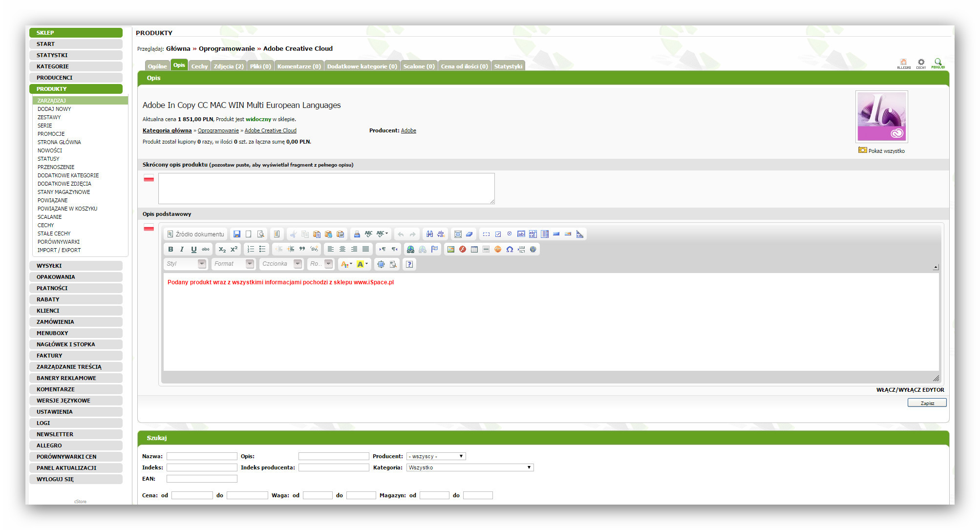980x530 pixels.
Task: Click the Select All icon
Action: tap(458, 234)
